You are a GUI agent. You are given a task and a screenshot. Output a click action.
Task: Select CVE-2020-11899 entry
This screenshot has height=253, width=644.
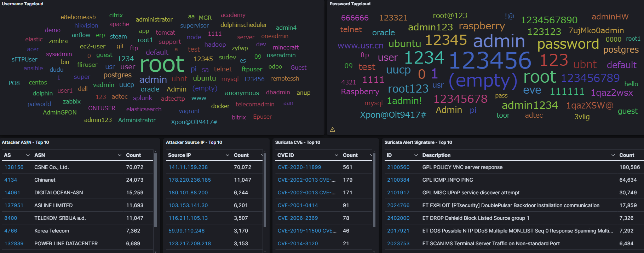click(x=299, y=167)
